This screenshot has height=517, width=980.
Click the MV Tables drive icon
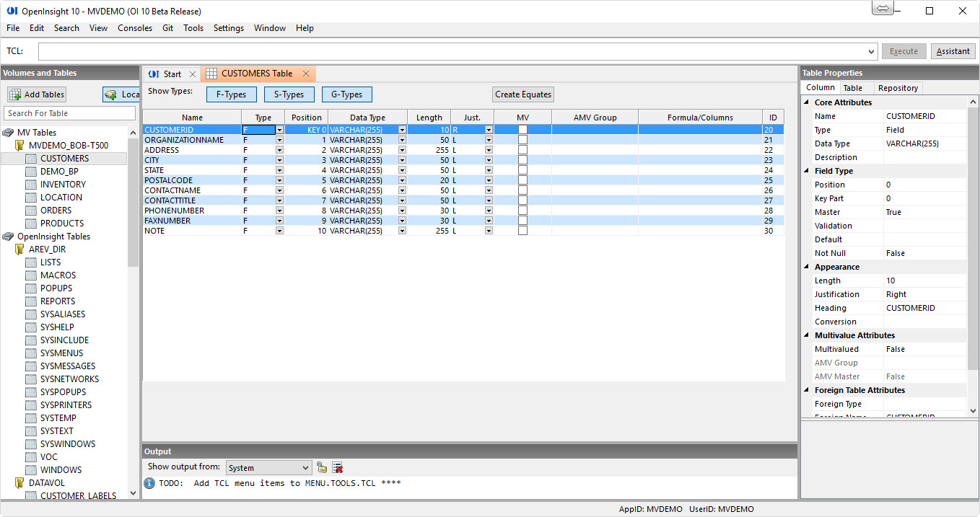(x=8, y=133)
